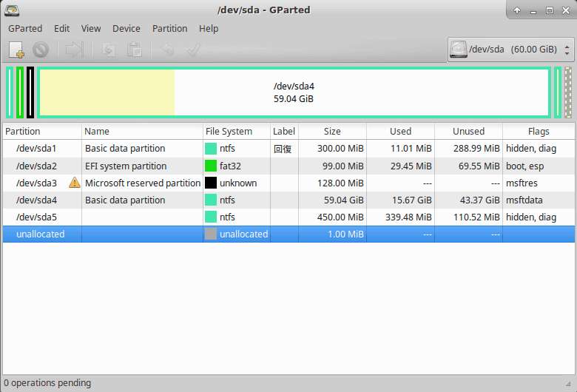Click the gray unallocated color swatch
The width and height of the screenshot is (577, 392).
pyautogui.click(x=211, y=234)
